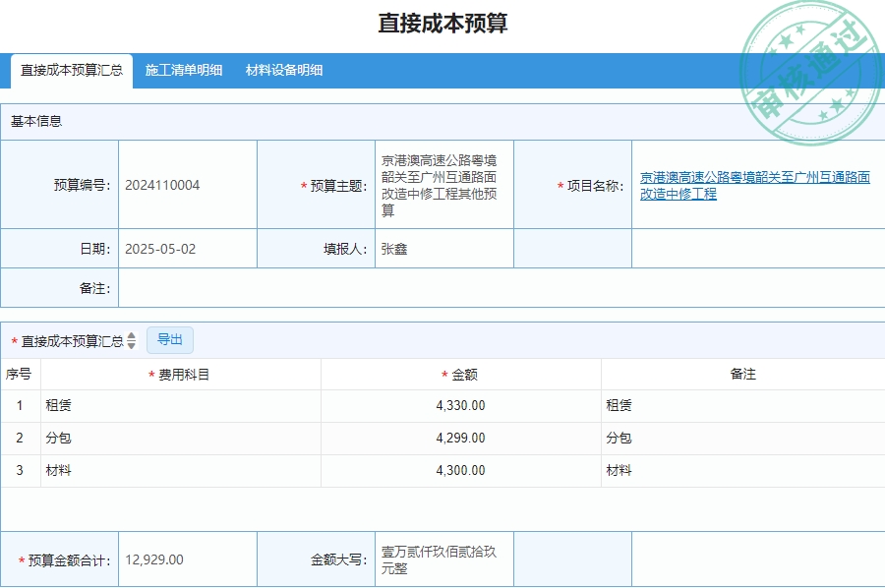Click the 填报人 value 张鑫

point(394,249)
